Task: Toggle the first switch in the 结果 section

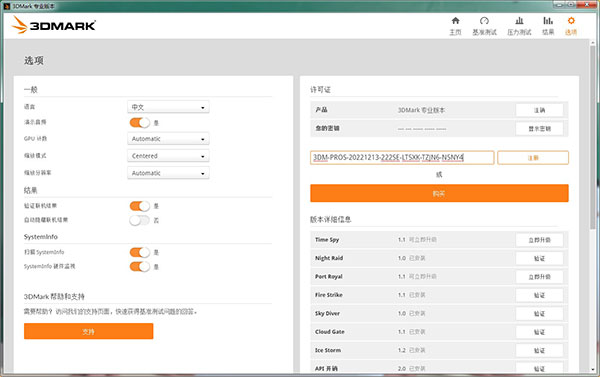Action: pos(140,206)
